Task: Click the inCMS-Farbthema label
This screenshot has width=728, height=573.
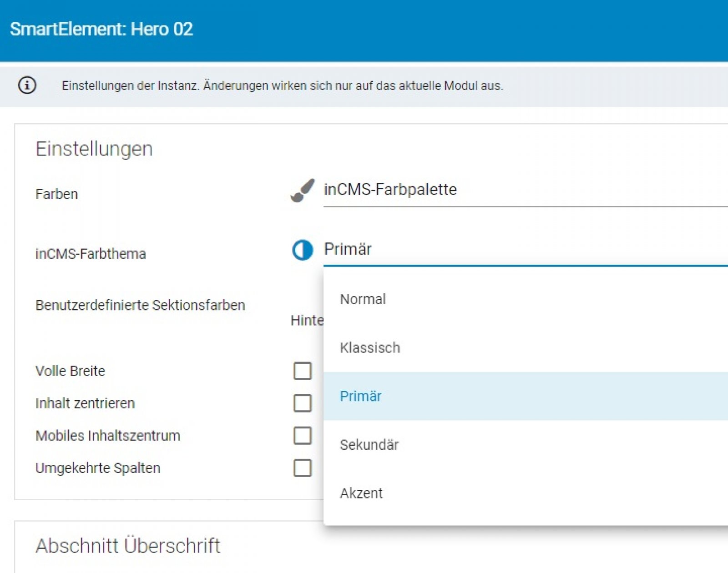Action: (91, 254)
